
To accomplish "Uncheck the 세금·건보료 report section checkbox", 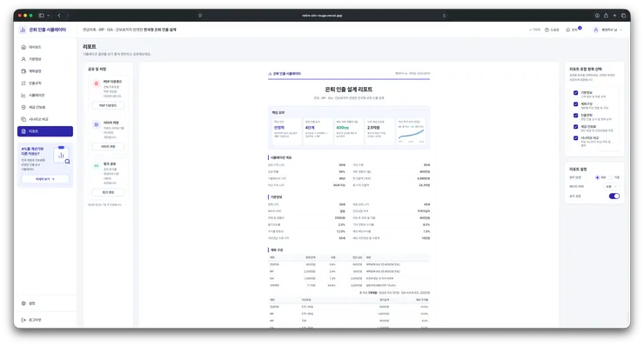I will tap(575, 127).
